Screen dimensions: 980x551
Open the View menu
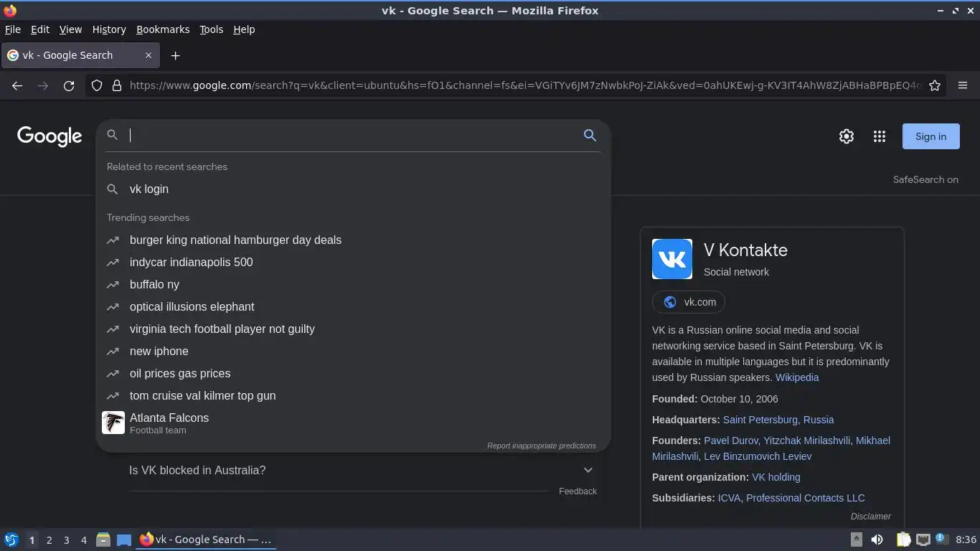click(70, 29)
